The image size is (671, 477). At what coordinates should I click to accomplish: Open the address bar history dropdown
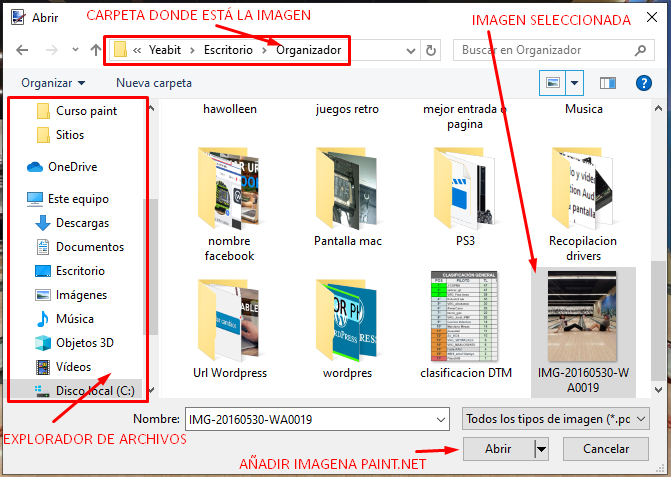pos(409,50)
